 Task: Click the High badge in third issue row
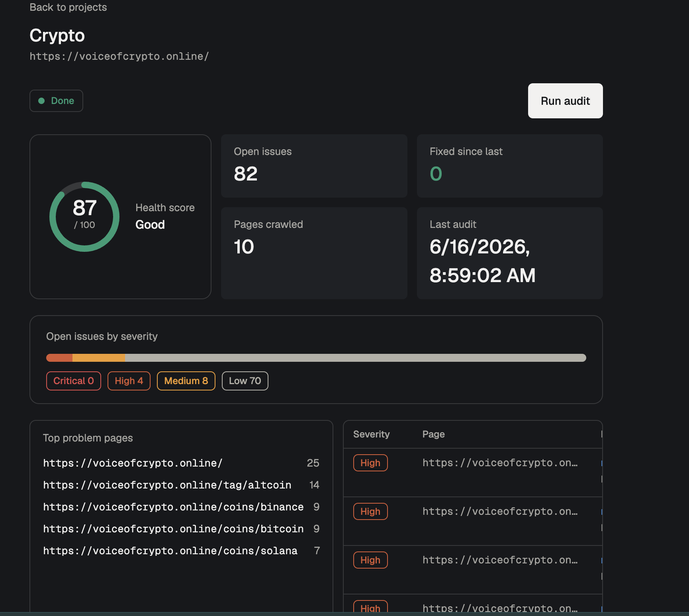point(370,560)
